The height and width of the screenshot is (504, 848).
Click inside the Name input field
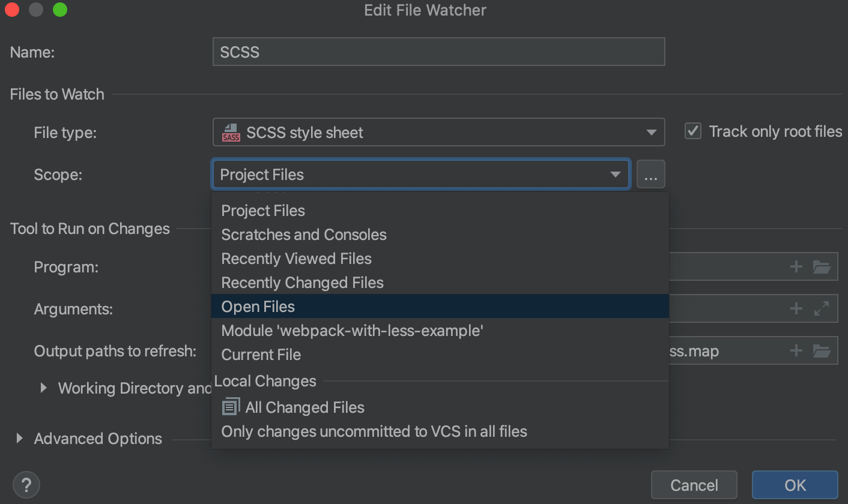438,52
